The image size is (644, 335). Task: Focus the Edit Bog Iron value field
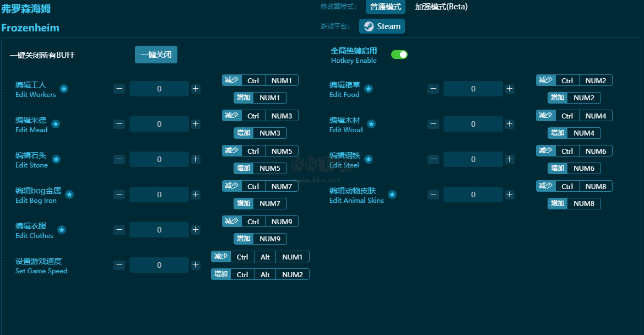tap(159, 194)
